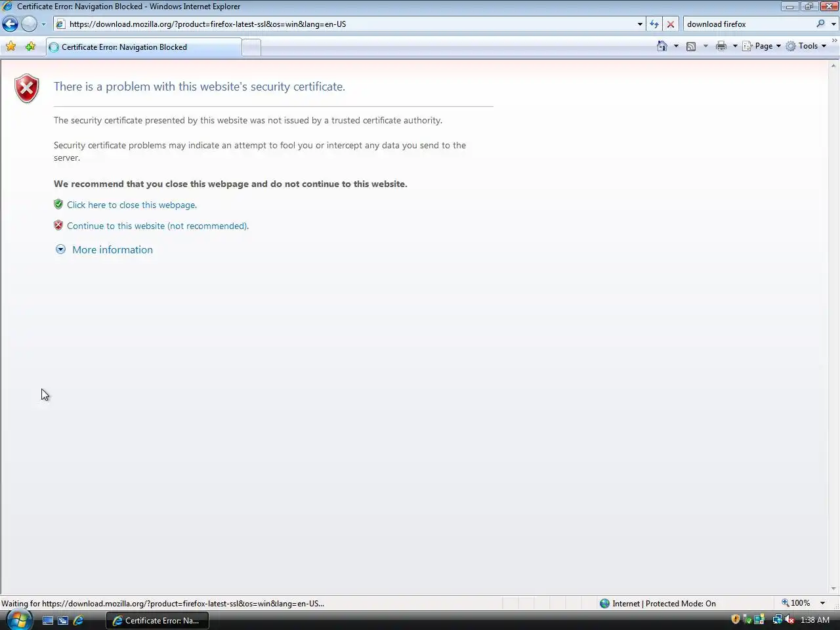Screen dimensions: 840x630
Task: Open the zoom level dropdown arrow
Action: 822,603
